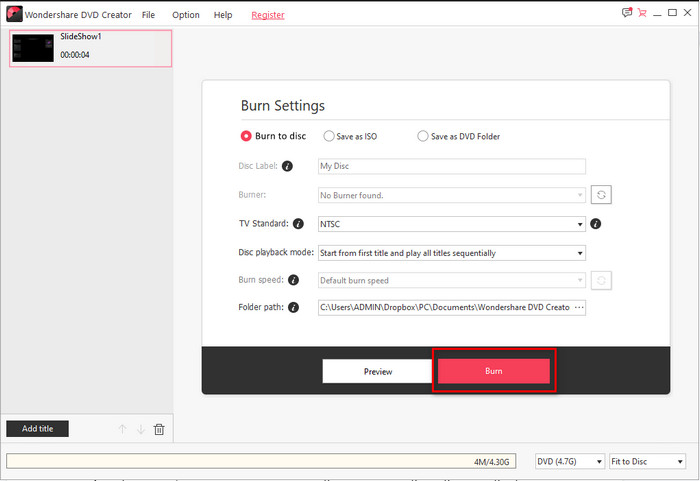
Task: Expand the Default burn speed dropdown
Action: coord(452,280)
